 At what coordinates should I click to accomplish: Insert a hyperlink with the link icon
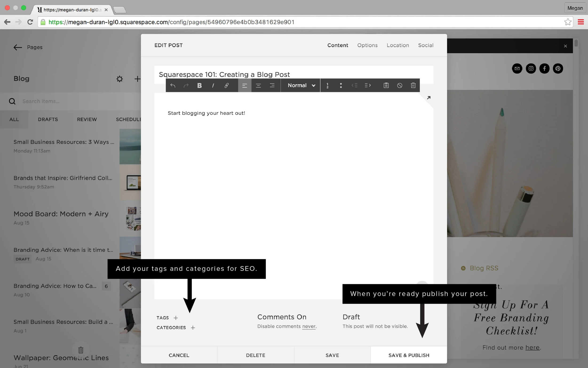[226, 85]
